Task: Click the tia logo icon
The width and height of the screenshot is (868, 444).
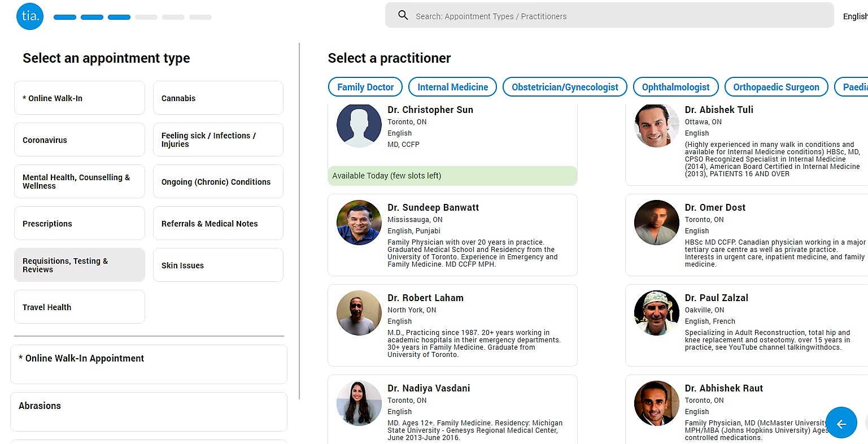Action: pyautogui.click(x=30, y=16)
